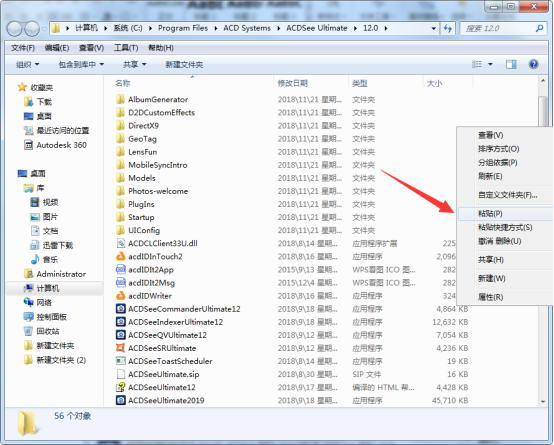Select the ACDSeeToastScheduler icon
Viewport: 554px width, 445px height.
(120, 361)
